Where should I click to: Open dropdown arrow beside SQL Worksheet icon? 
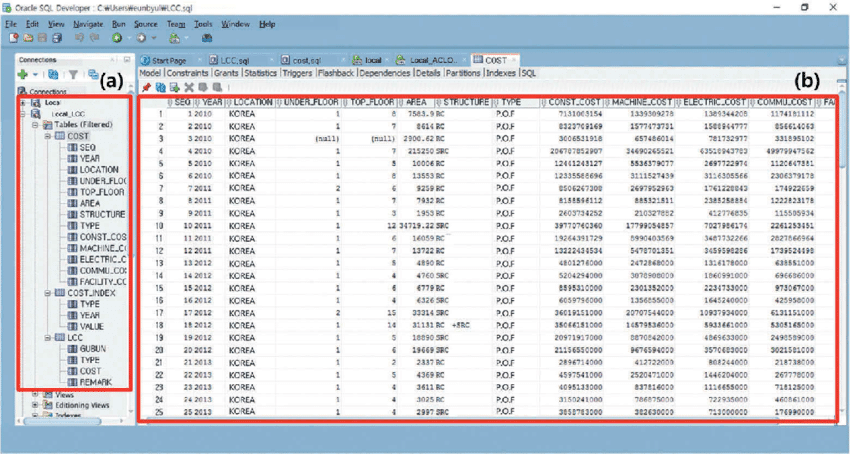coord(186,38)
